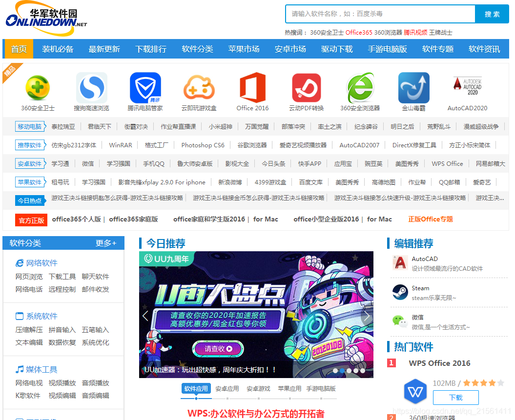The image size is (515, 420).
Task: Switch to the 软件应用 content tab
Action: point(196,388)
